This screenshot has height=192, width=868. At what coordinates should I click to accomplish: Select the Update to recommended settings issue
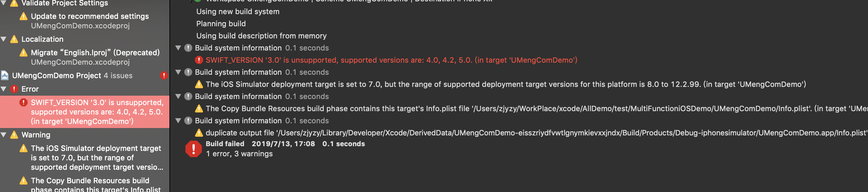click(x=85, y=21)
